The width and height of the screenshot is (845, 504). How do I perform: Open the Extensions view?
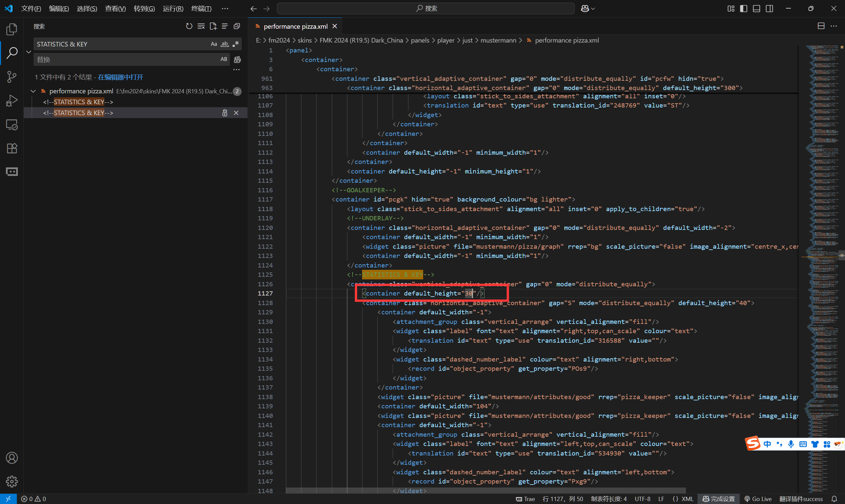[x=12, y=148]
